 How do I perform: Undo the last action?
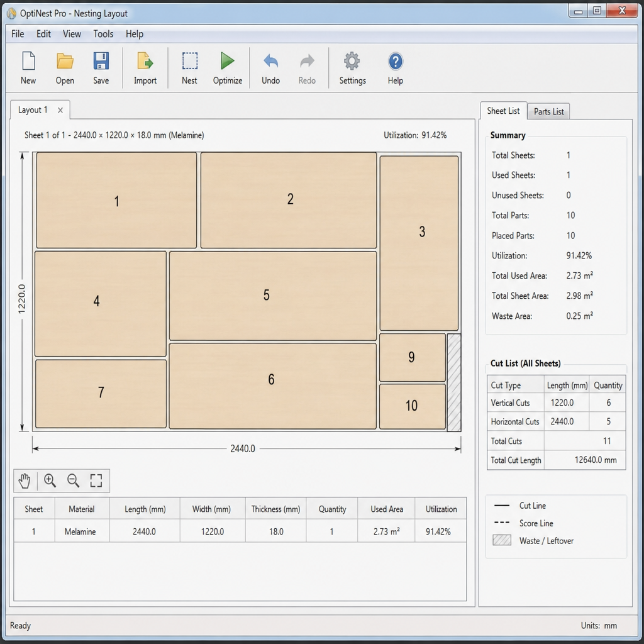tap(270, 61)
